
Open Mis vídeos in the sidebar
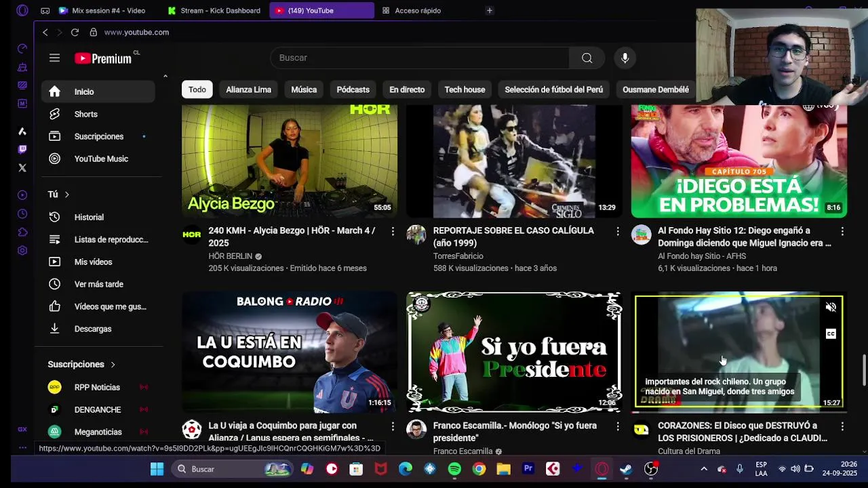coord(98,262)
